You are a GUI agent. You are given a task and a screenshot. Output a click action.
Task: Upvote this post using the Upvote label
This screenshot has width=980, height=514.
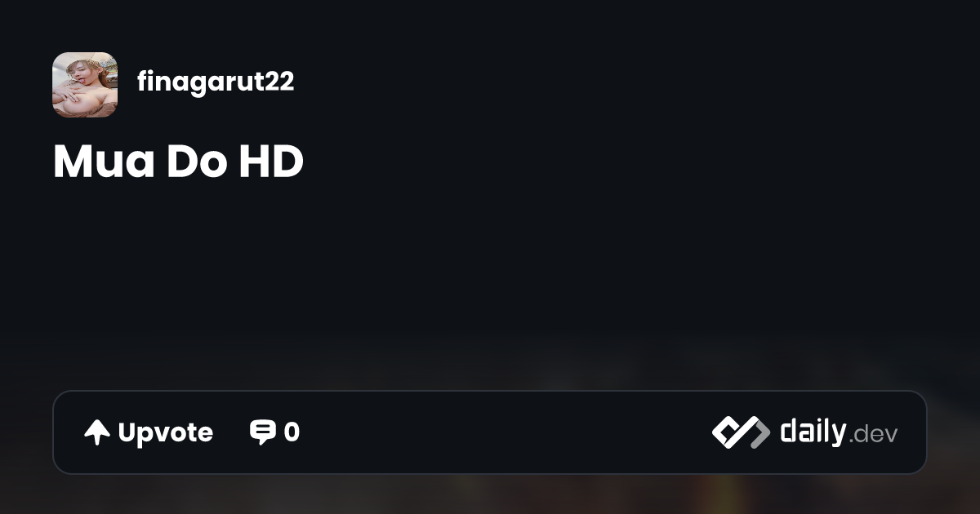[166, 432]
